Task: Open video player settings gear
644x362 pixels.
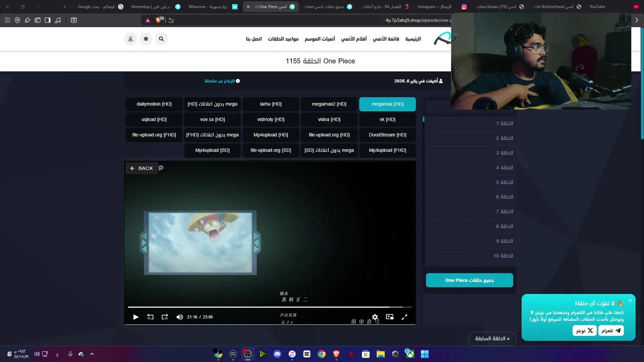Action: coord(375,317)
